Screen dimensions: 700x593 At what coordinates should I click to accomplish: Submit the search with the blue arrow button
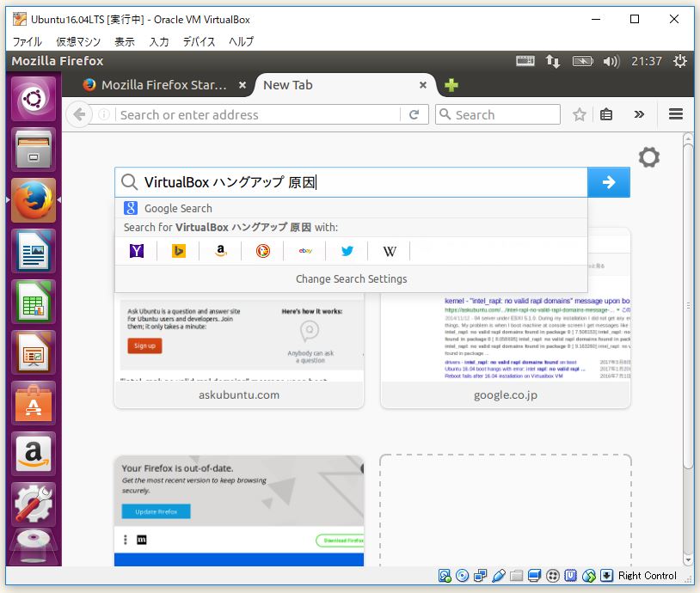coord(609,182)
